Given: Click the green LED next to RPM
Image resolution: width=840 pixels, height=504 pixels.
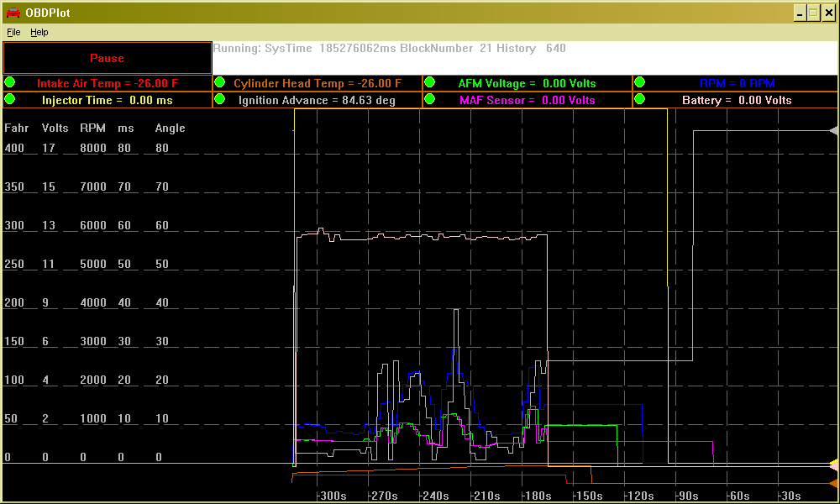Looking at the screenshot, I should (x=639, y=82).
